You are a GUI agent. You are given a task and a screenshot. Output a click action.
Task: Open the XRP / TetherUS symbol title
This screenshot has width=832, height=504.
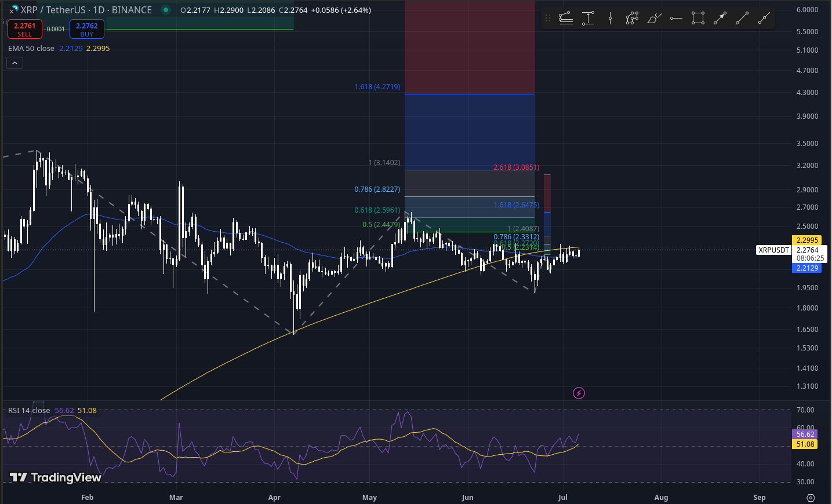(86, 10)
